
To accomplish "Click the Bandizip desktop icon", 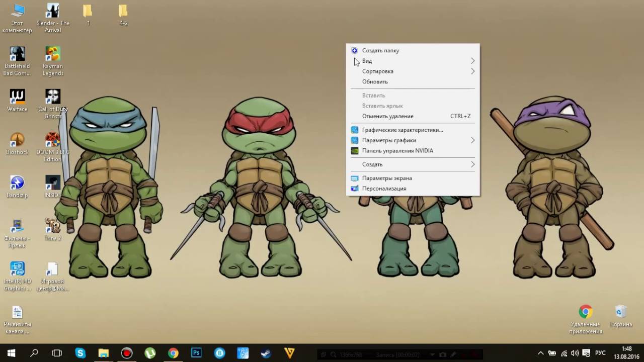I will (x=17, y=187).
